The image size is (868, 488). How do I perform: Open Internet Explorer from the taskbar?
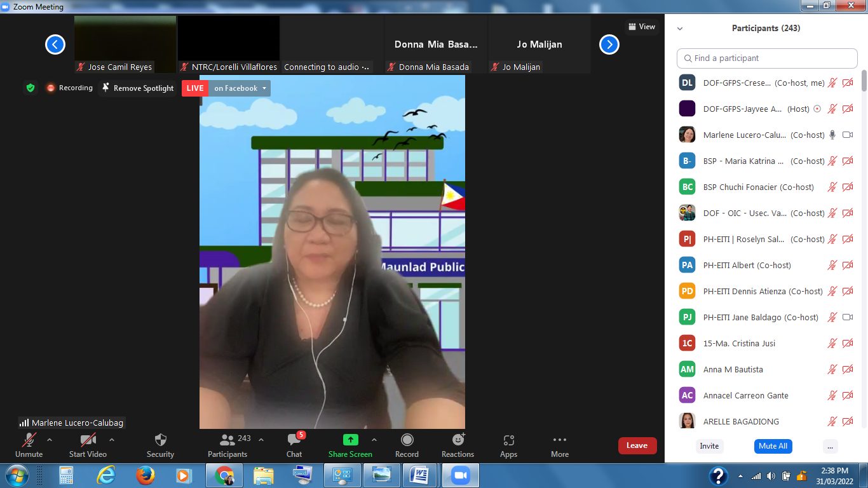(106, 475)
